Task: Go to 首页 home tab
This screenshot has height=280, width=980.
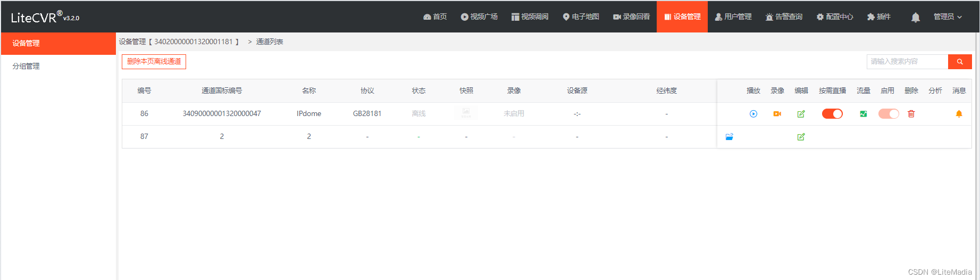Action: pos(434,17)
